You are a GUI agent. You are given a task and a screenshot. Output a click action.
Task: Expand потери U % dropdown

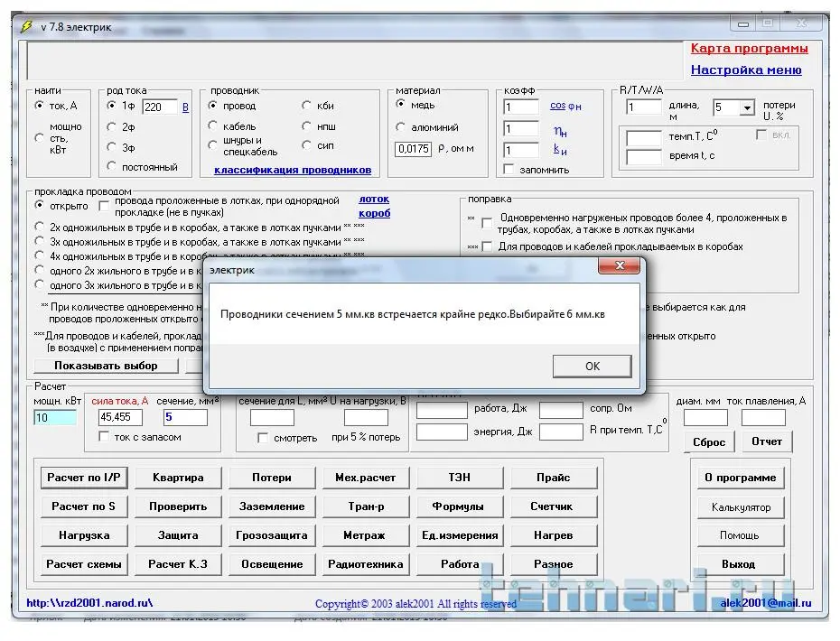tap(747, 107)
